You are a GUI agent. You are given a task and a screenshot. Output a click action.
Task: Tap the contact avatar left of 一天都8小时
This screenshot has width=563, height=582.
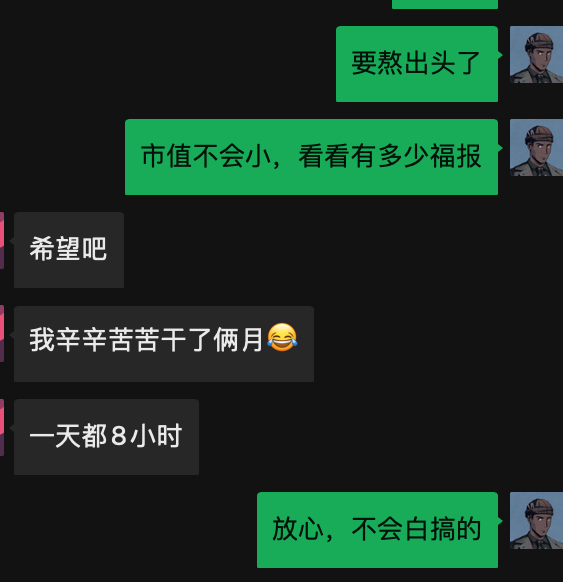[2, 427]
